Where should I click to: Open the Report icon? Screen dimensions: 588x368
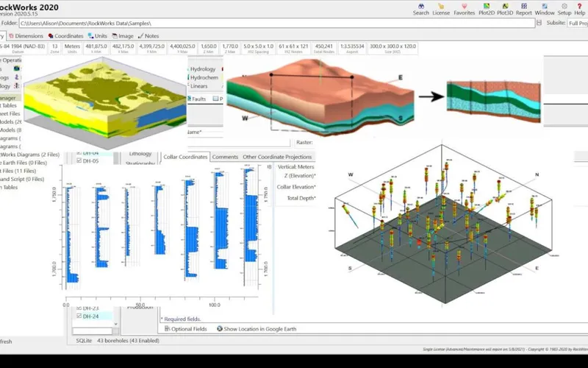[x=524, y=7]
